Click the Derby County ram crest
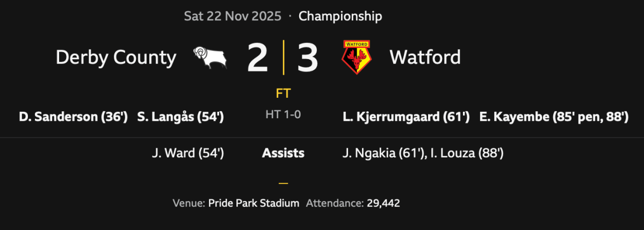The width and height of the screenshot is (644, 230). (210, 57)
